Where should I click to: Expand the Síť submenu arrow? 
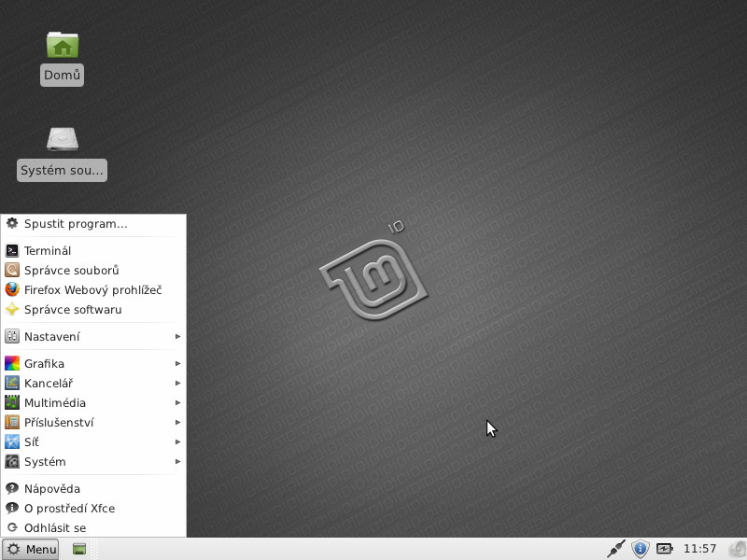point(177,441)
